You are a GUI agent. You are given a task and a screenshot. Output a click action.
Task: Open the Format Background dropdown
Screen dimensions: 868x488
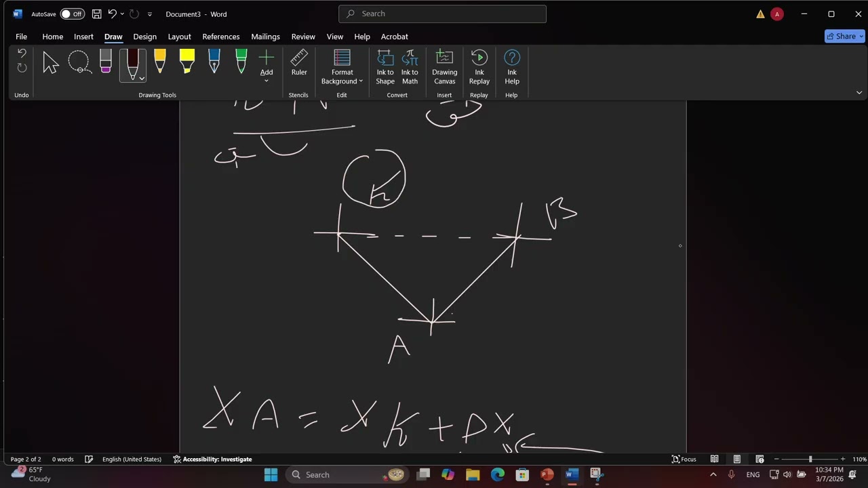click(342, 67)
